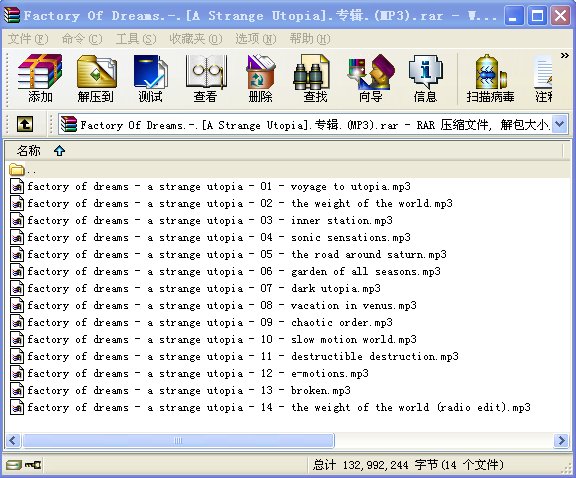Select file 07 - dark utopia.mp3

click(195, 288)
